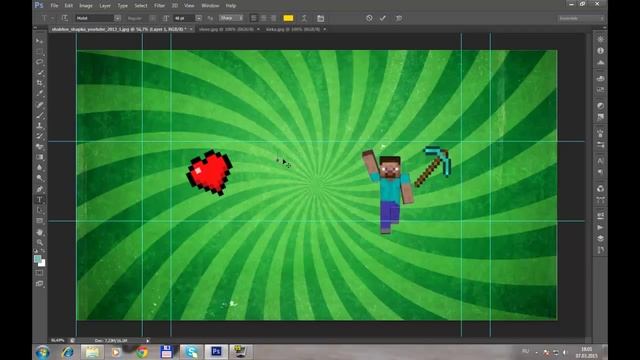Select the Crop tool

40,83
